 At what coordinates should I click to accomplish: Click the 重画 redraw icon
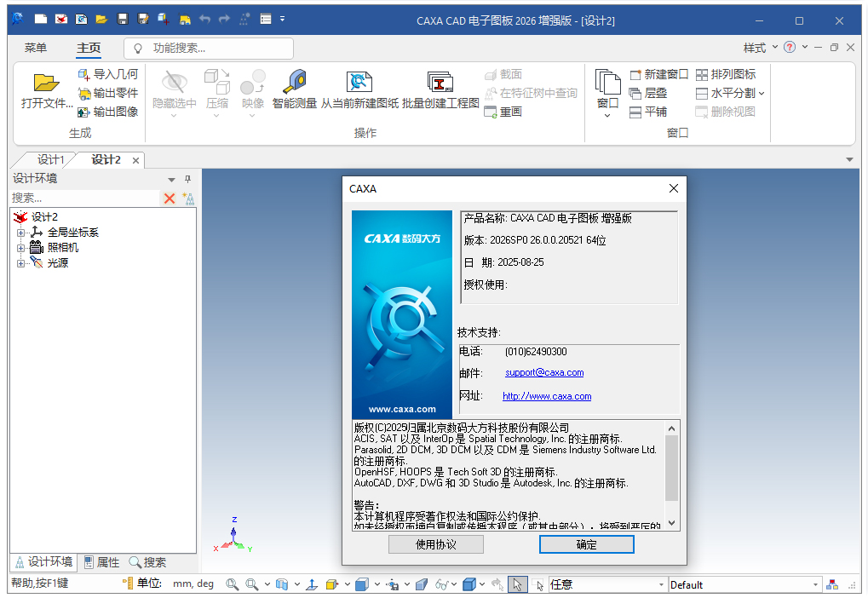pyautogui.click(x=488, y=111)
